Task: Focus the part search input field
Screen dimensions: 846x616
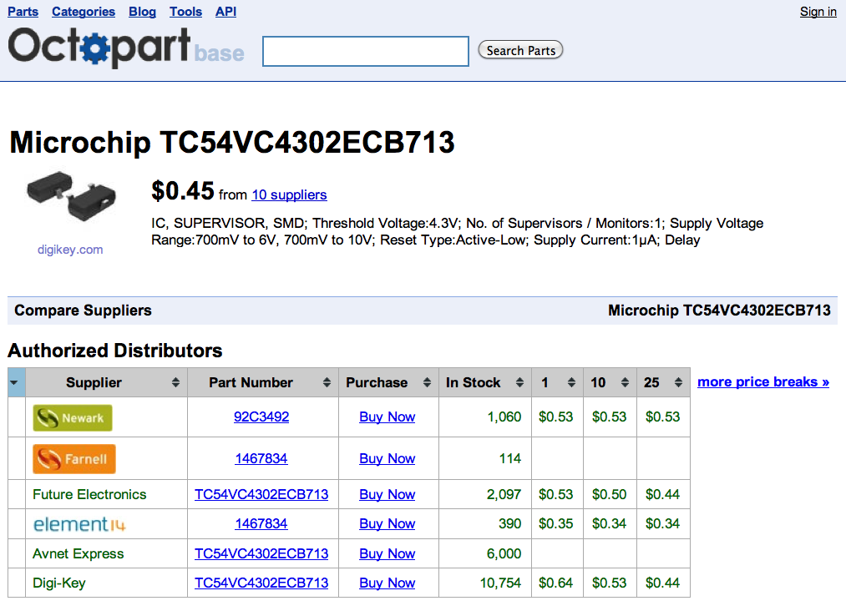Action: click(366, 51)
